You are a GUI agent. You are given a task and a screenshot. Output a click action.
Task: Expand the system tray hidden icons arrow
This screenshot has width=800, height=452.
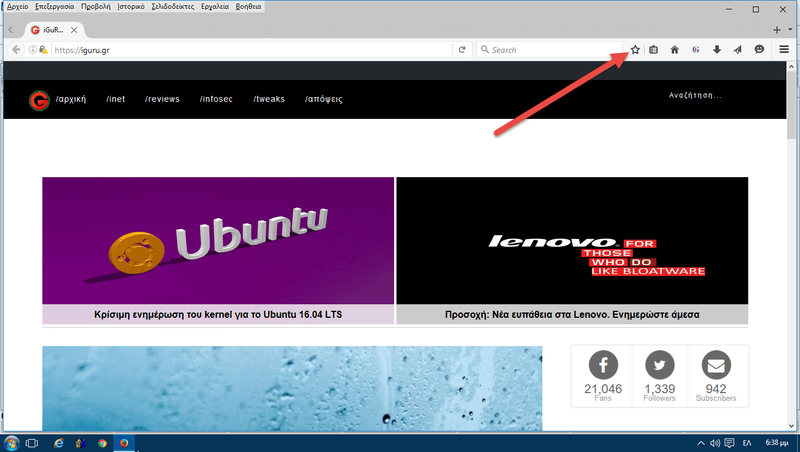click(x=699, y=442)
